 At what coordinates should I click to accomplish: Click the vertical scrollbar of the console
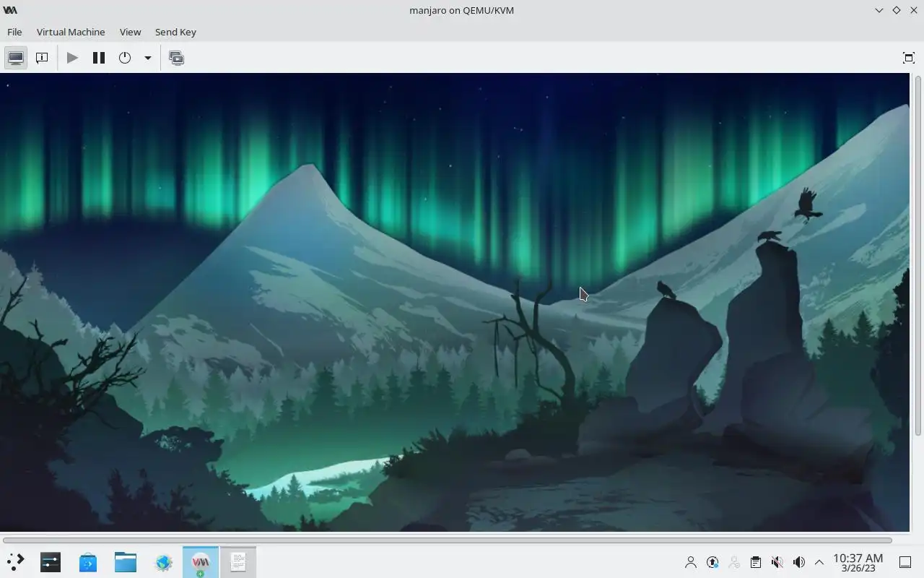[918, 255]
